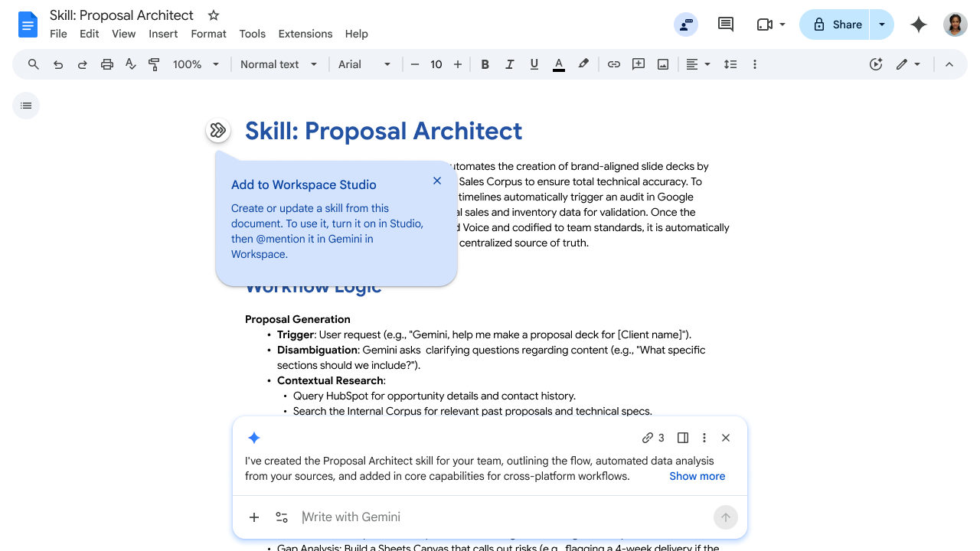Open the Insert menu
980x551 pixels.
pos(163,34)
